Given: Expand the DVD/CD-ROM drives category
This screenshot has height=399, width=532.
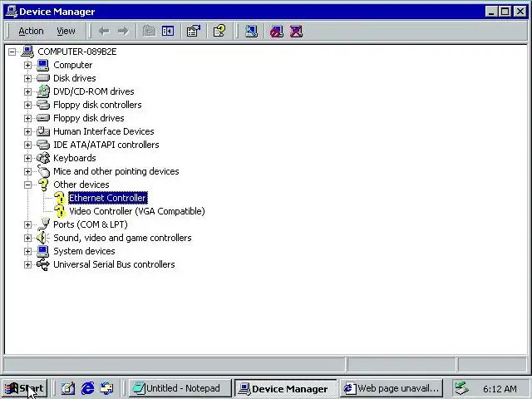Looking at the screenshot, I should [x=27, y=91].
